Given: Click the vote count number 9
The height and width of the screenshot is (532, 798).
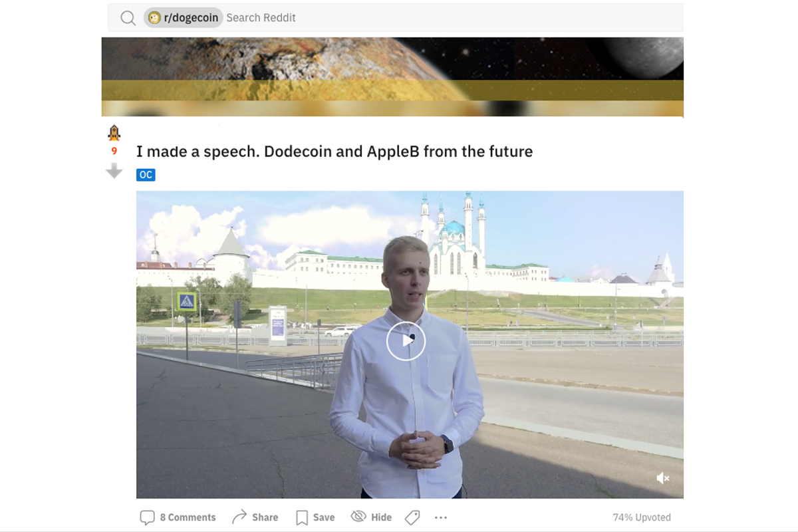Looking at the screenshot, I should (x=114, y=152).
